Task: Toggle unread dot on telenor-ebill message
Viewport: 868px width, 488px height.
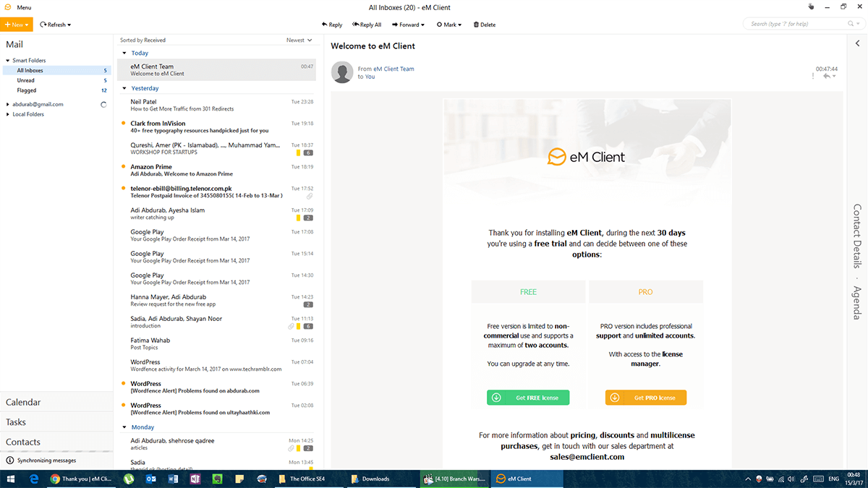Action: [124, 189]
